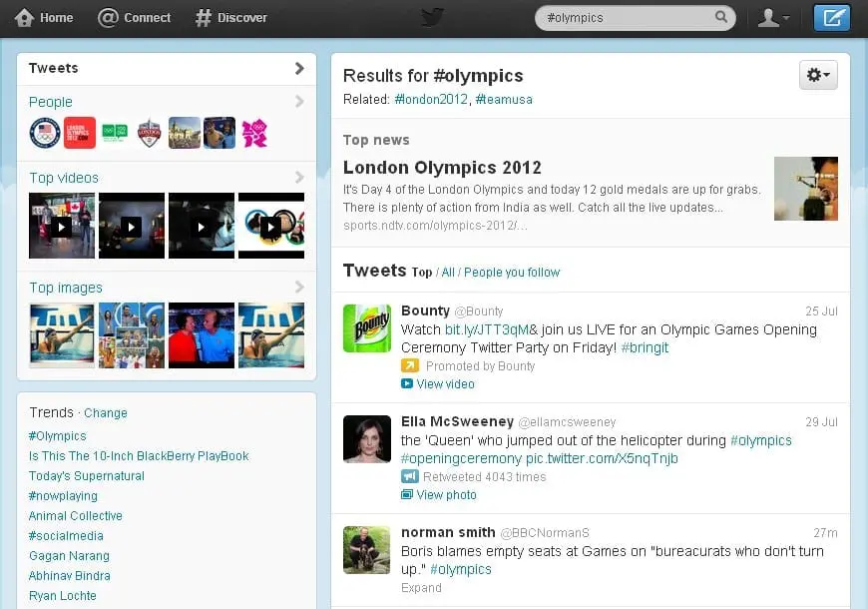Click the #olympics search field

[x=635, y=18]
